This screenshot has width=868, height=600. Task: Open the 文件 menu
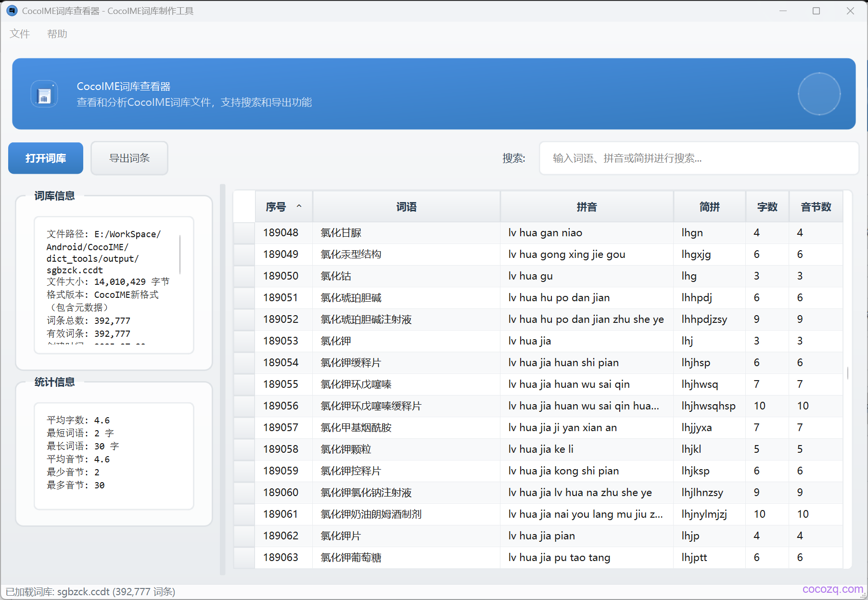(x=20, y=34)
